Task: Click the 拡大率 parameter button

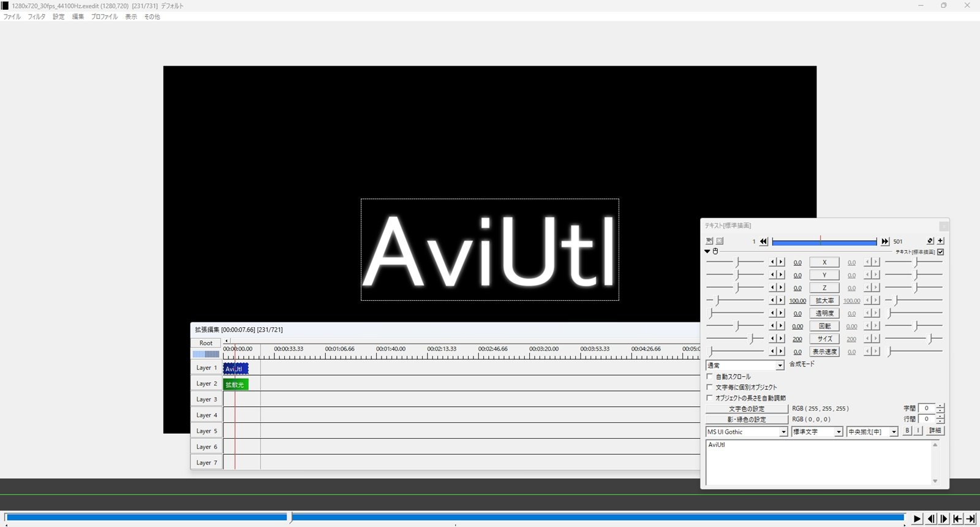Action: click(824, 301)
